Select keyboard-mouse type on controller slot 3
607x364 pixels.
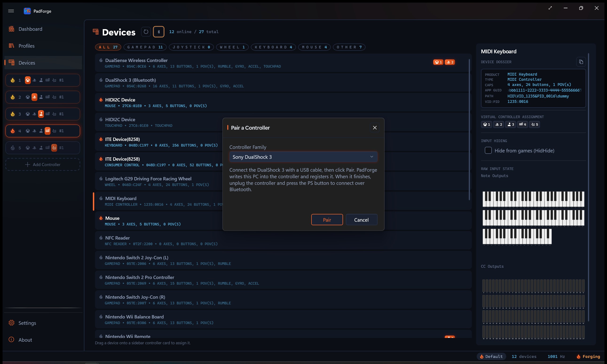[48, 114]
